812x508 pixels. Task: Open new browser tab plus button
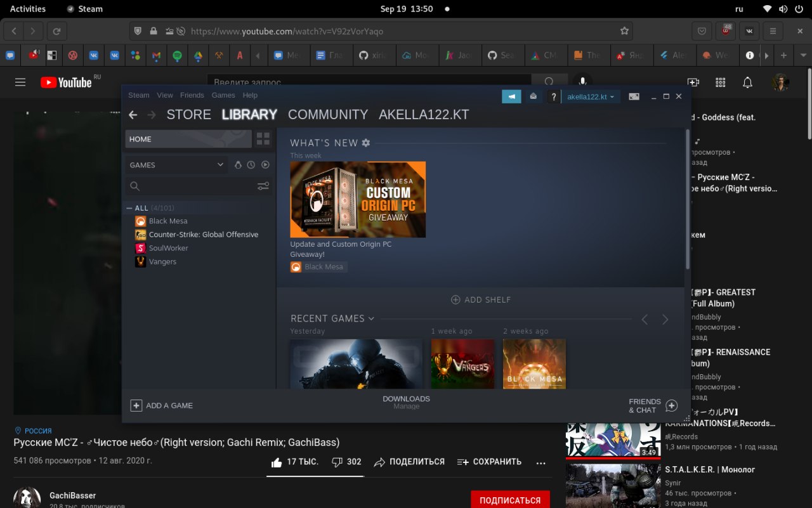tap(784, 55)
